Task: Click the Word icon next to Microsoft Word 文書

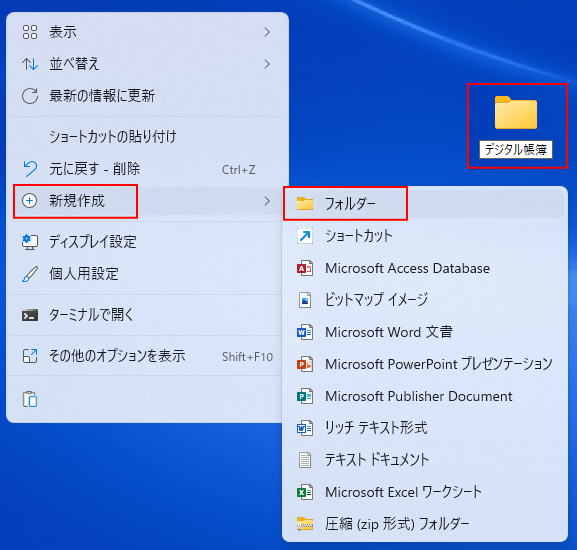Action: point(305,332)
